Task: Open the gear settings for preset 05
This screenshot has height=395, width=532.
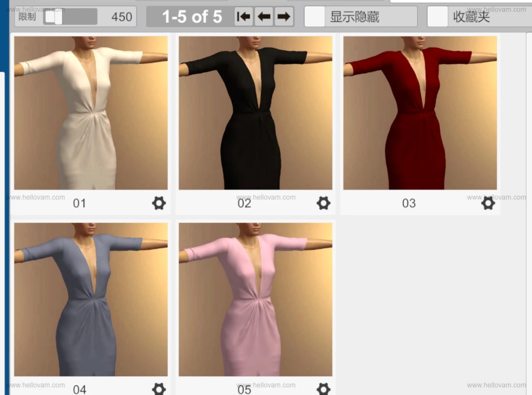Action: coord(323,389)
